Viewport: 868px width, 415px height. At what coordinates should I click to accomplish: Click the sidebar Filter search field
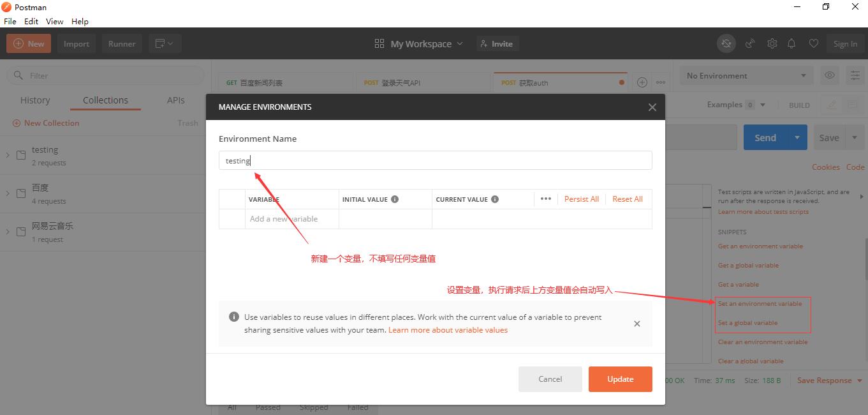105,75
